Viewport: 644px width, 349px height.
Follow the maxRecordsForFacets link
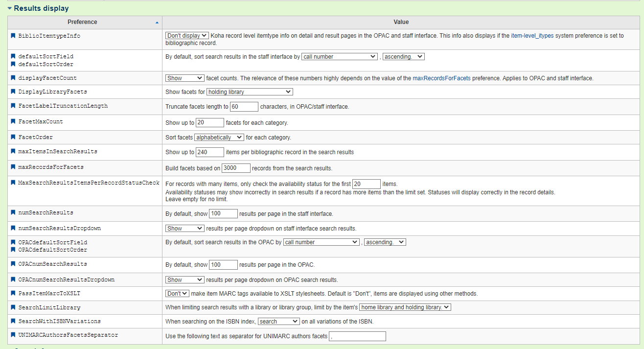point(441,78)
